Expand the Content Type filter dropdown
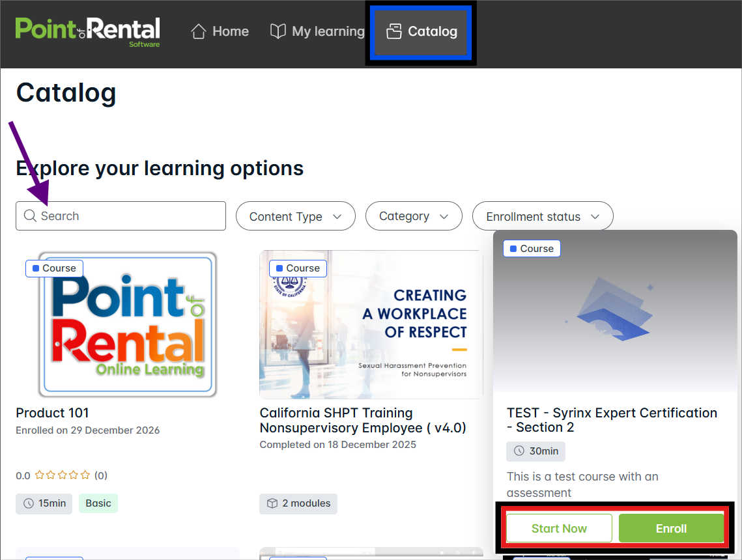Viewport: 742px width, 560px height. (x=295, y=217)
